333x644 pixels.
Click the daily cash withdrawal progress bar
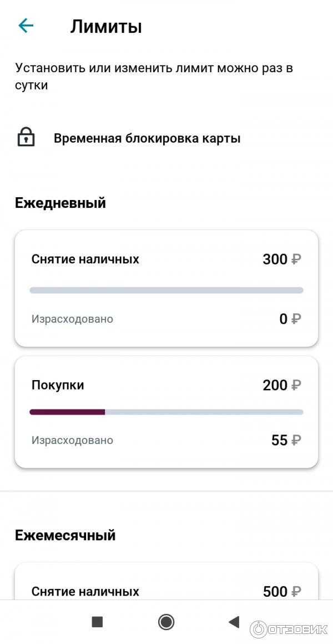click(167, 290)
